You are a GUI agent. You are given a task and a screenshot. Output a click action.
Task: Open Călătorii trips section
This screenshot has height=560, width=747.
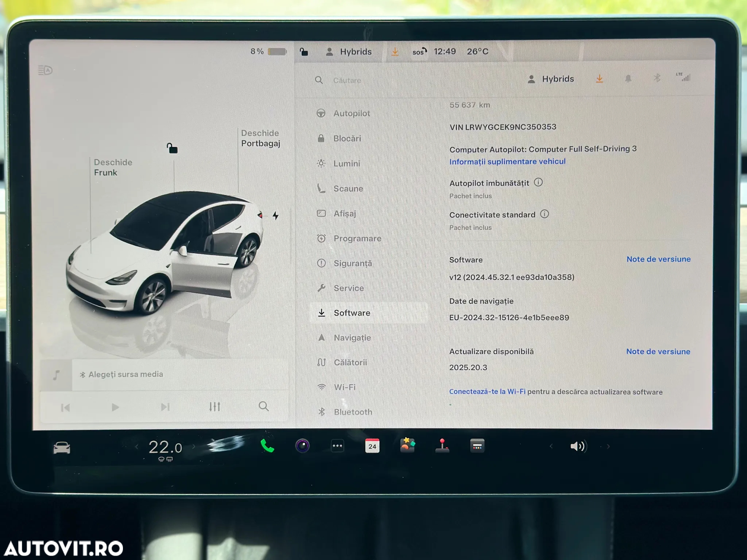342,363
